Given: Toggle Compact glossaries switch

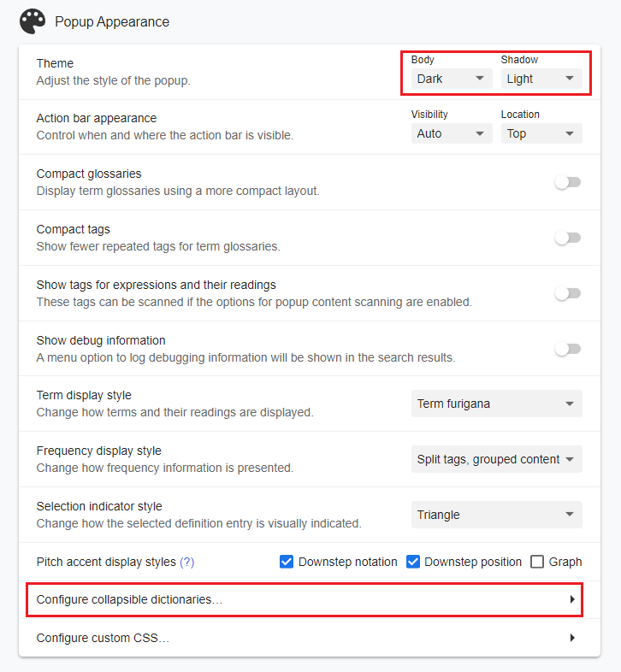Looking at the screenshot, I should point(567,182).
